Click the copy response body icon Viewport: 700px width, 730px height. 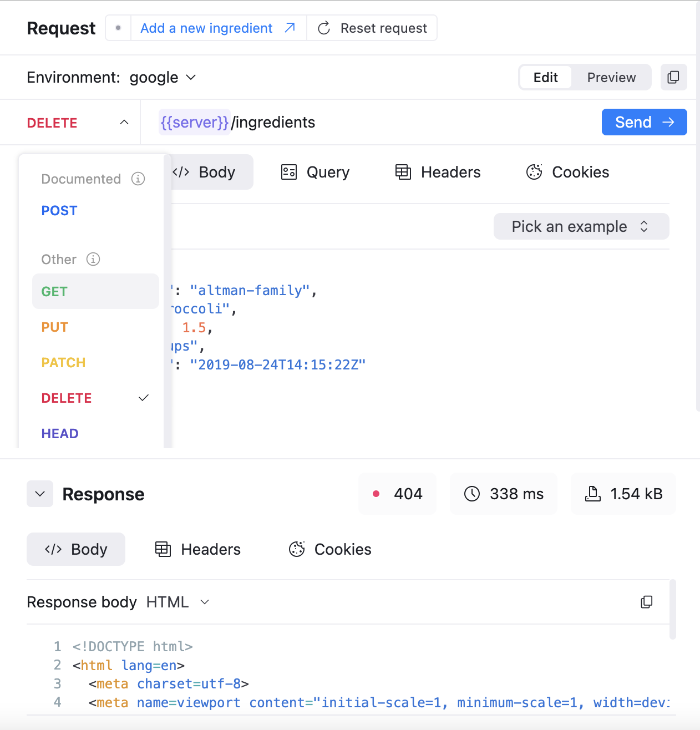(x=646, y=602)
